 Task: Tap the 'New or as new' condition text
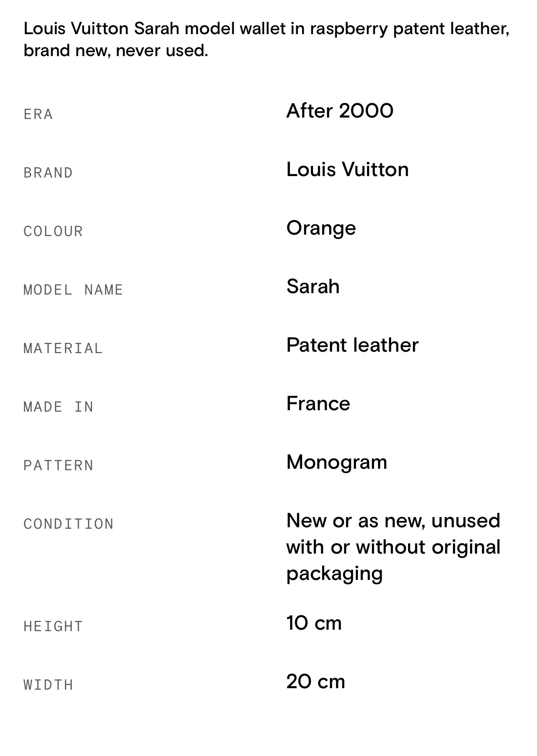click(393, 547)
